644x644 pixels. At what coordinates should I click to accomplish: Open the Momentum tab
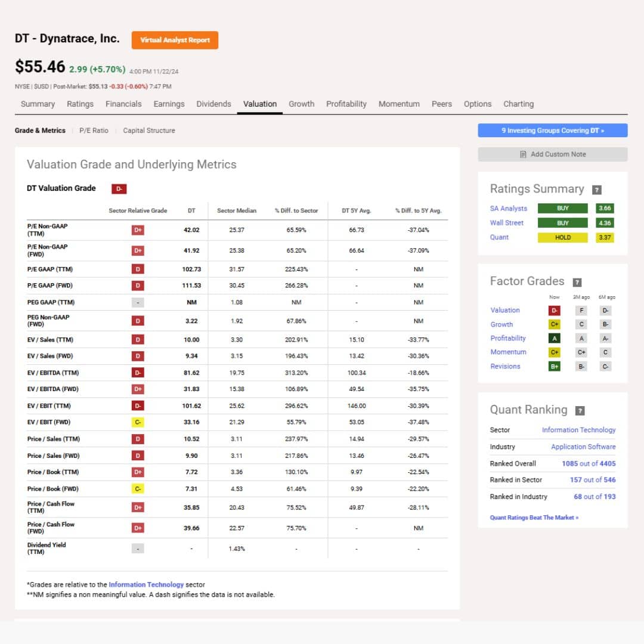pos(399,104)
